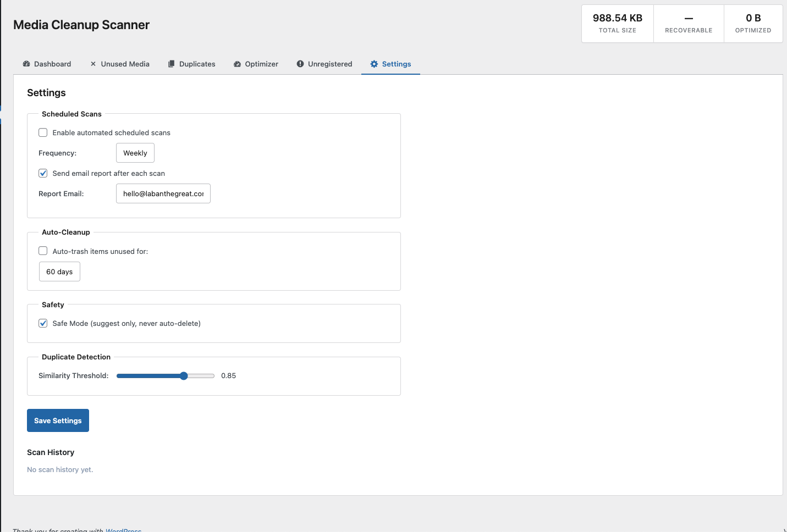Switch to the Unused Media tab

coord(120,64)
